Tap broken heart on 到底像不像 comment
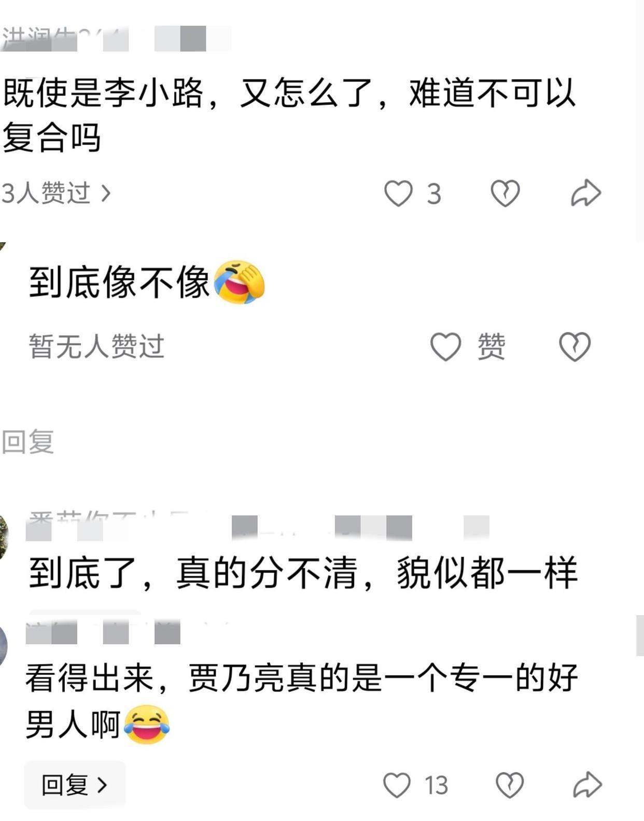 click(x=575, y=346)
